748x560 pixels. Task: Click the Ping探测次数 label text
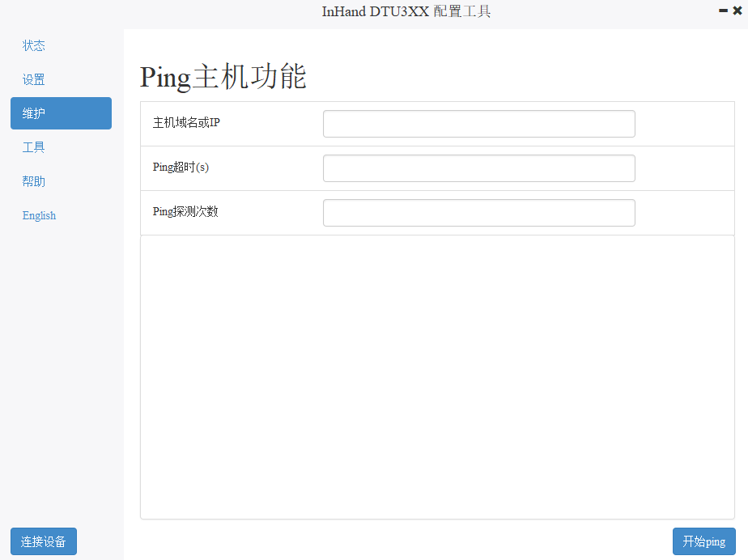[185, 212]
